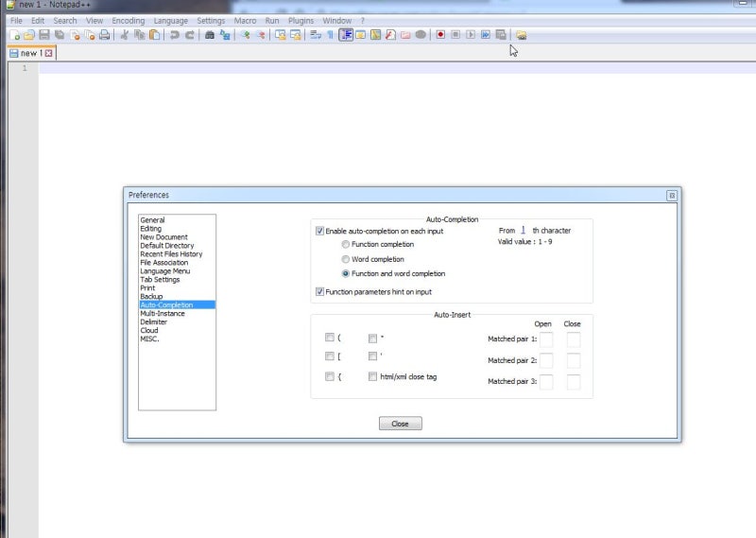Click Run macro multiple times icon
The image size is (756, 538).
[x=486, y=35]
